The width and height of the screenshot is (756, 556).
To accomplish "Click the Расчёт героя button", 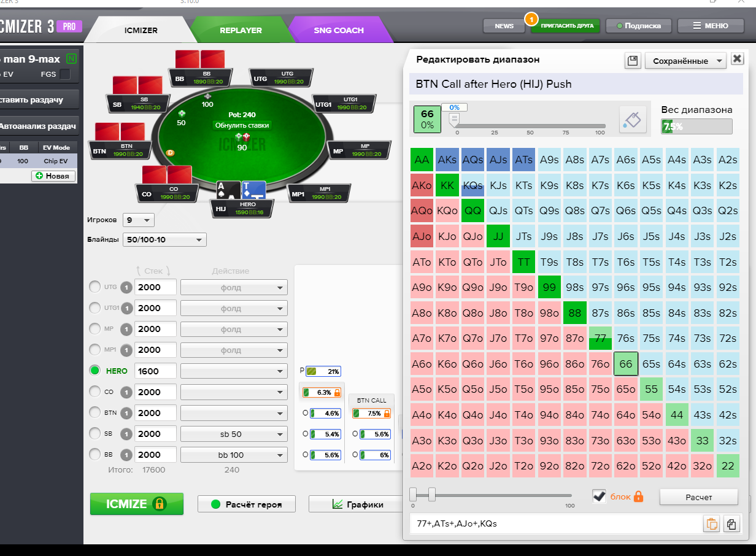I will click(247, 504).
